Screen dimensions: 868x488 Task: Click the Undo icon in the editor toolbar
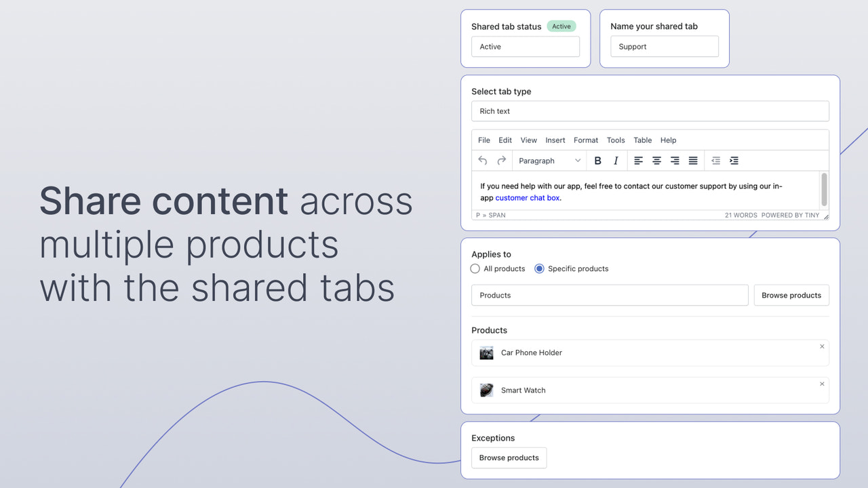(x=482, y=161)
